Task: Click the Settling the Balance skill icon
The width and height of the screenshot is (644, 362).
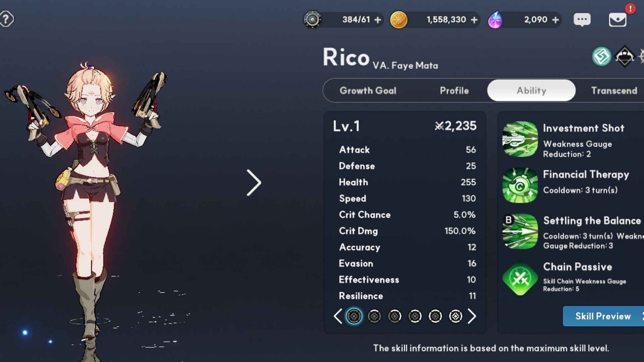Action: click(x=520, y=232)
